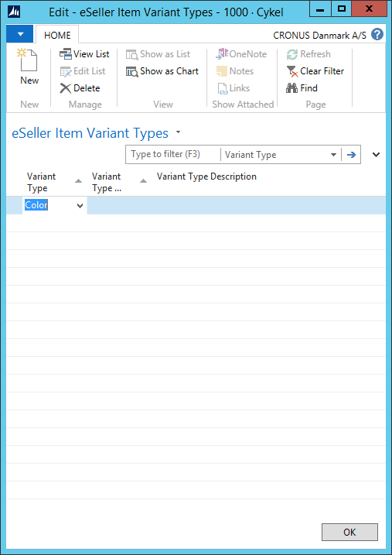
Task: Open the Color cell dropdown arrow
Action: [80, 206]
